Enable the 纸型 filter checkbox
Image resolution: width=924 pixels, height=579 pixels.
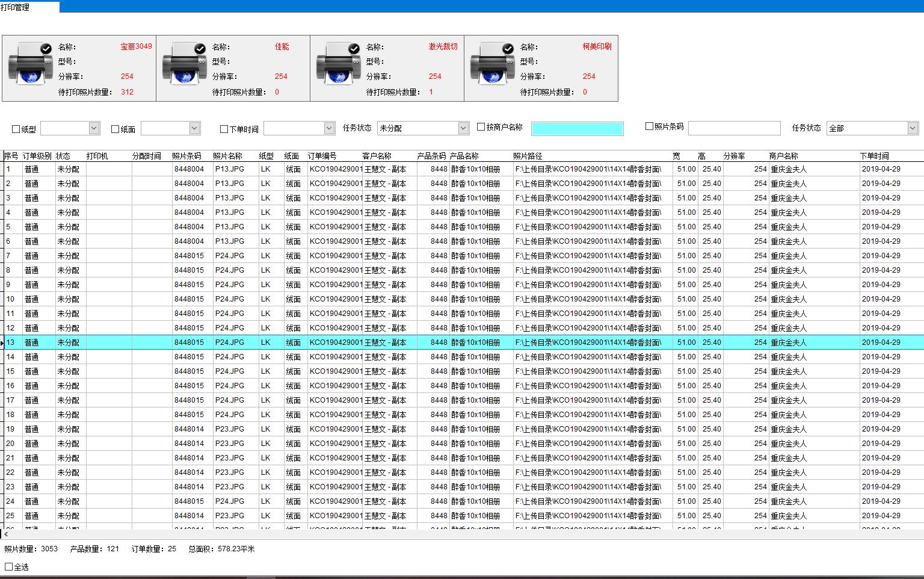16,129
